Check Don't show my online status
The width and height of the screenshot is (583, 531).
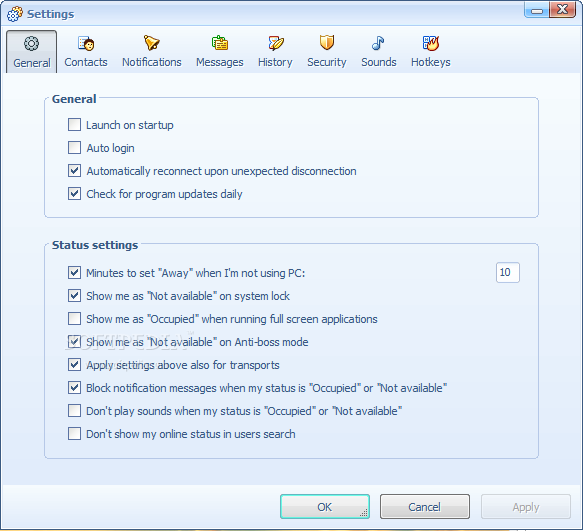pos(74,434)
